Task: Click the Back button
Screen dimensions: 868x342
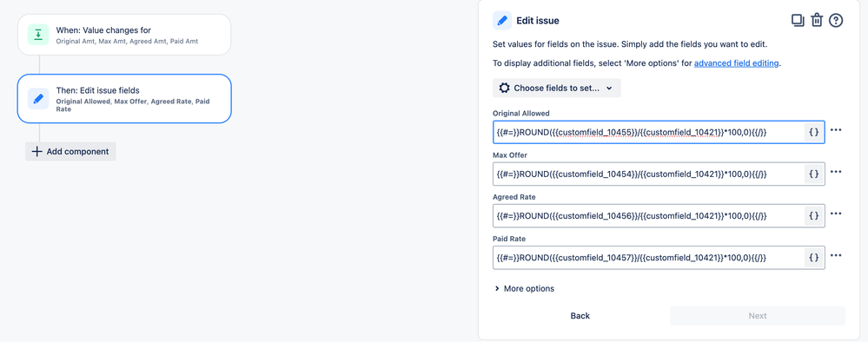Action: tap(580, 315)
